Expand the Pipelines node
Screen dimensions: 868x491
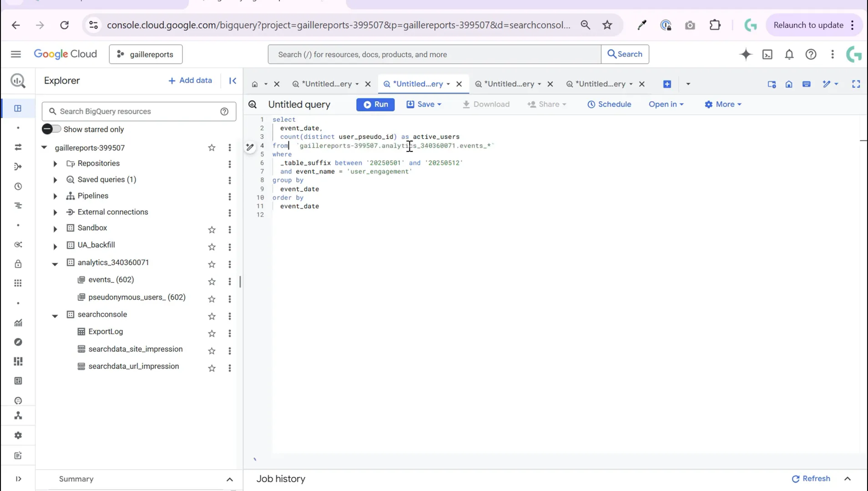click(x=55, y=196)
